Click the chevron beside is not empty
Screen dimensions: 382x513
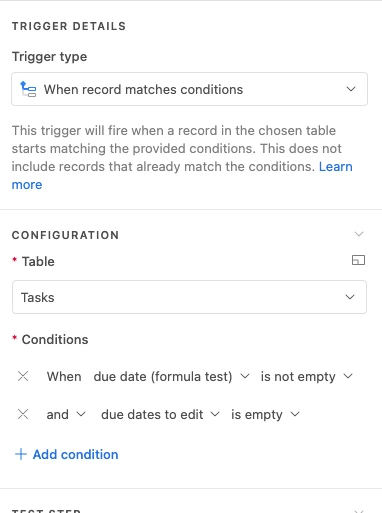[x=348, y=376]
